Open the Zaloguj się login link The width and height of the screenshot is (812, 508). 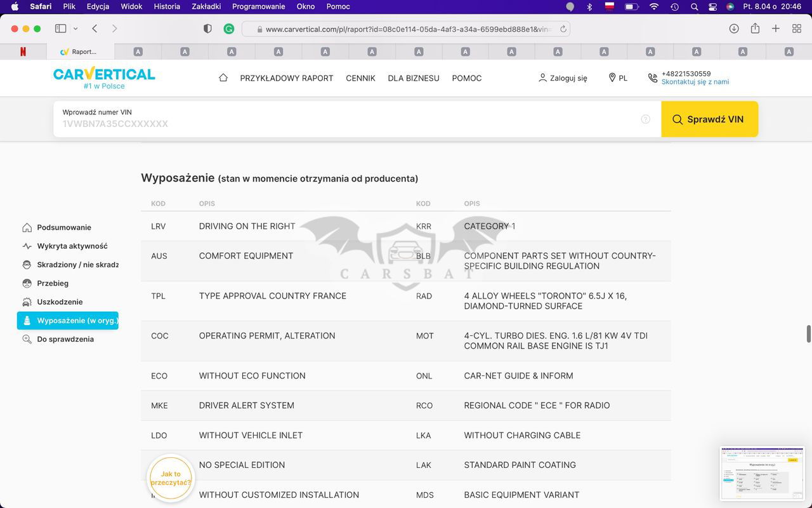click(563, 77)
